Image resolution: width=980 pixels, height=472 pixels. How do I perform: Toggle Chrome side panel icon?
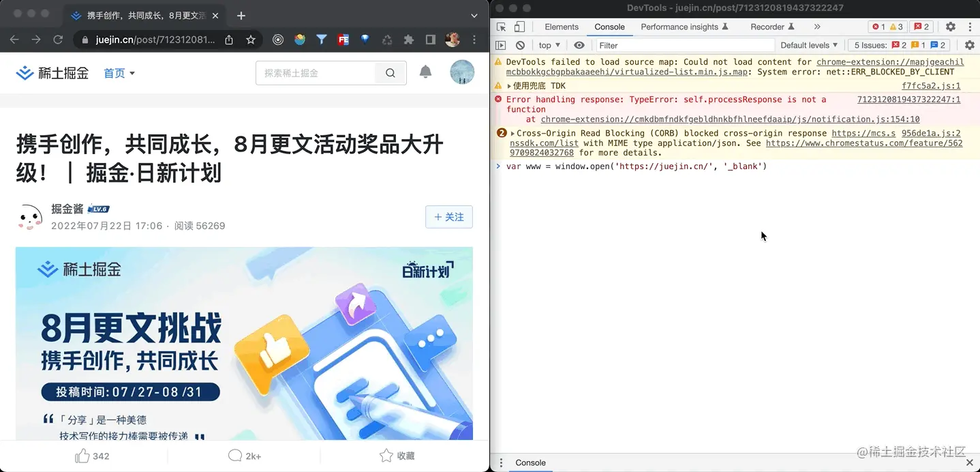click(x=431, y=40)
